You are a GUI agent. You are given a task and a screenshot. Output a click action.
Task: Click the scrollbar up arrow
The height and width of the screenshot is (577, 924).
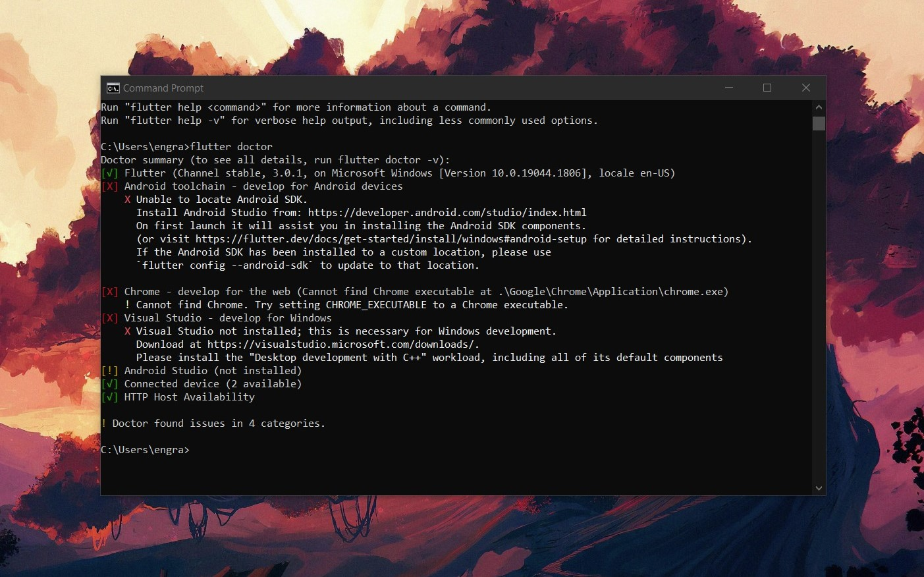818,106
